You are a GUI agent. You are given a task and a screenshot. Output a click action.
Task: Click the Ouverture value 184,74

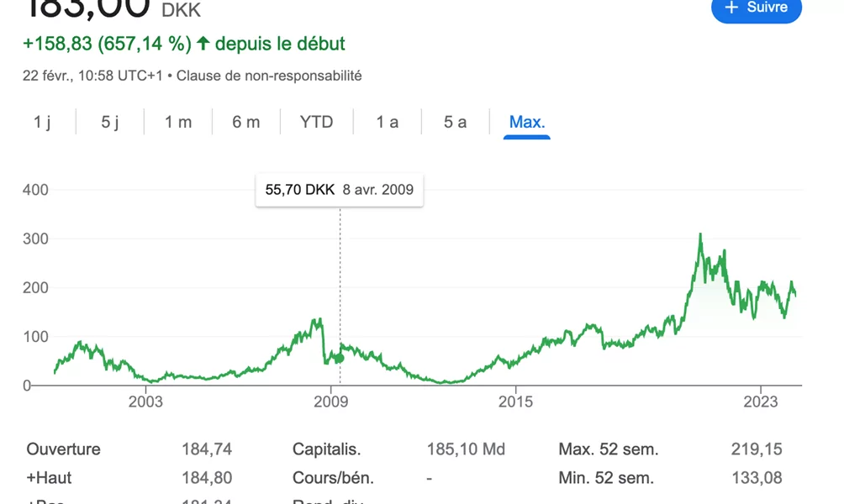pos(207,449)
